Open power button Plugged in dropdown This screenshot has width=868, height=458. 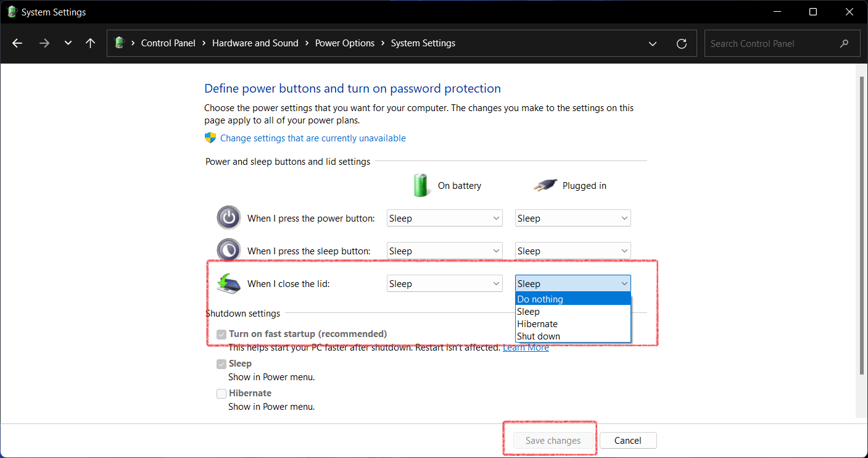point(573,218)
